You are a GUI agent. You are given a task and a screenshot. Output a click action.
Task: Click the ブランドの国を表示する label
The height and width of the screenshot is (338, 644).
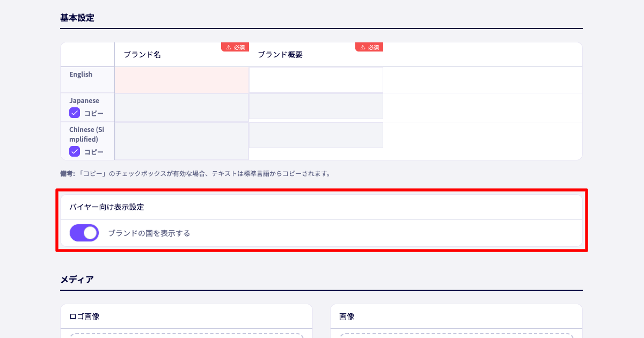coord(149,233)
